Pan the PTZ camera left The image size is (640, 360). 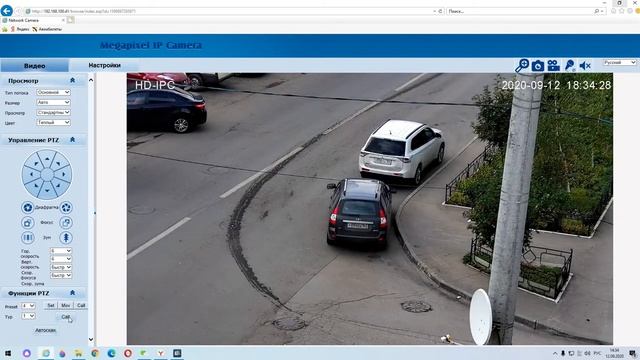point(31,174)
